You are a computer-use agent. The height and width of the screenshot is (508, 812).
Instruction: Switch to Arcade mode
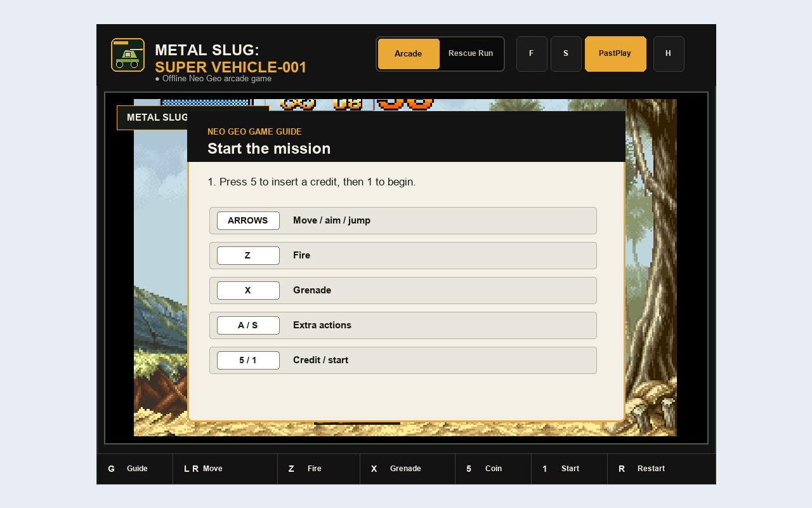point(409,54)
